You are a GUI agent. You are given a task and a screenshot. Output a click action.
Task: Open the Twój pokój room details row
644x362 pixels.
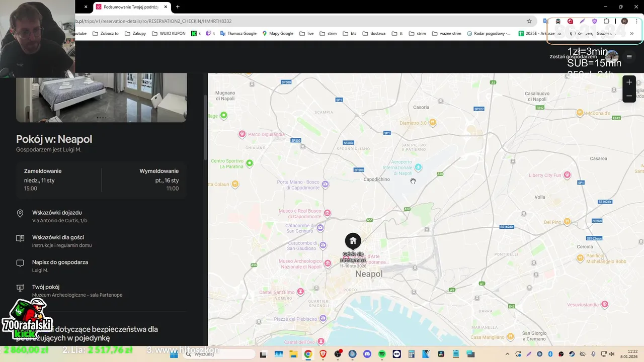[101, 291]
